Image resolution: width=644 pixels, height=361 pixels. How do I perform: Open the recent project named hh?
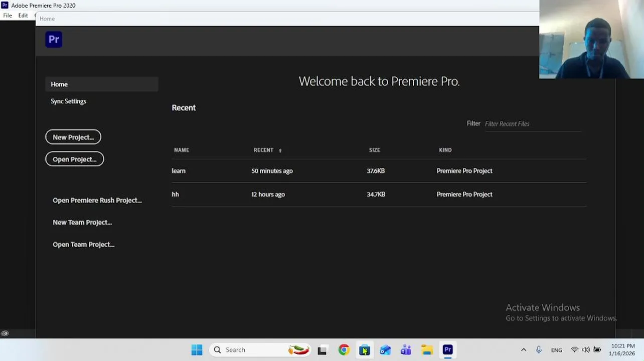(175, 195)
